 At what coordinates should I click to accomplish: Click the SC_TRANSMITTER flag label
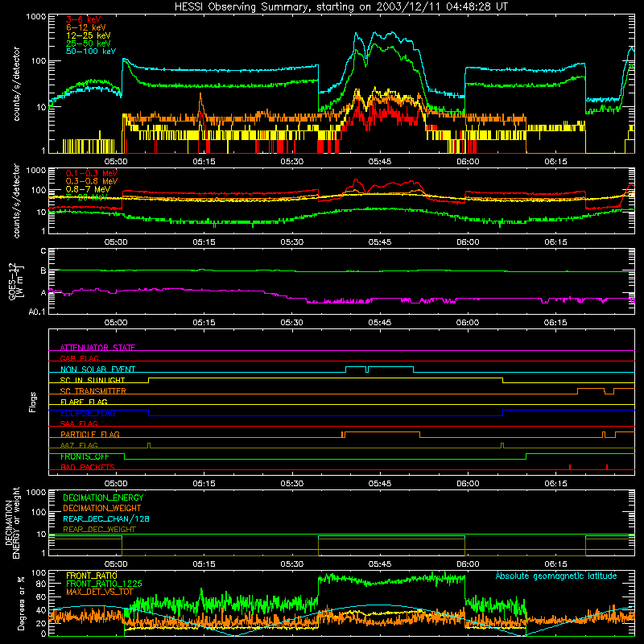pyautogui.click(x=93, y=391)
